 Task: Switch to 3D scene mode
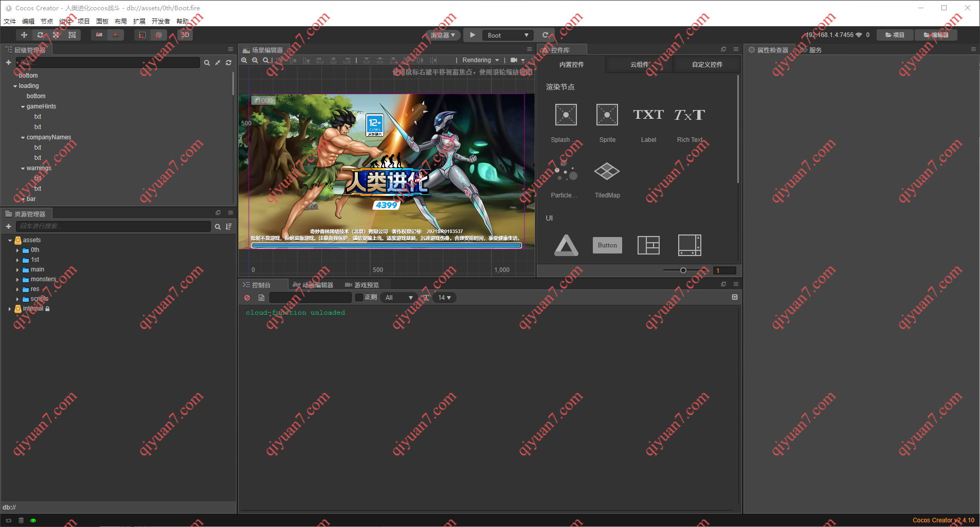185,35
